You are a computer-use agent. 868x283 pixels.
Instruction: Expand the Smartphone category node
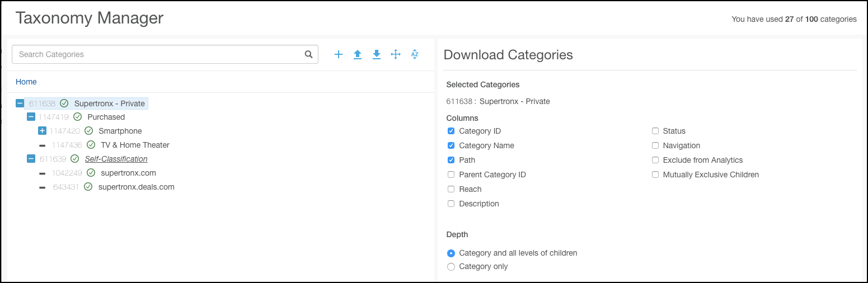pyautogui.click(x=42, y=131)
